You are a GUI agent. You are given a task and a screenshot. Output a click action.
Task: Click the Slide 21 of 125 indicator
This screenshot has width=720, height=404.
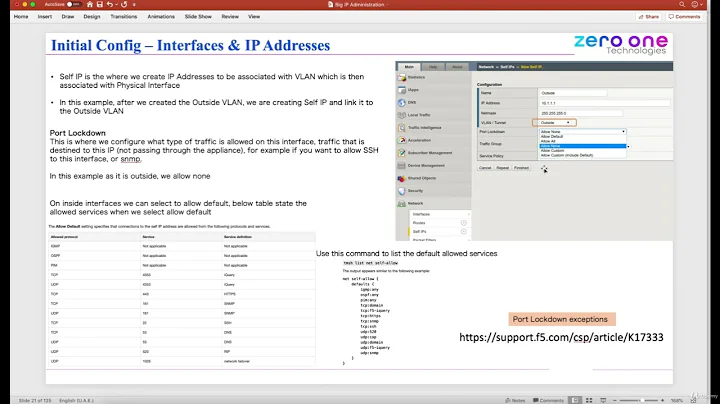point(35,400)
